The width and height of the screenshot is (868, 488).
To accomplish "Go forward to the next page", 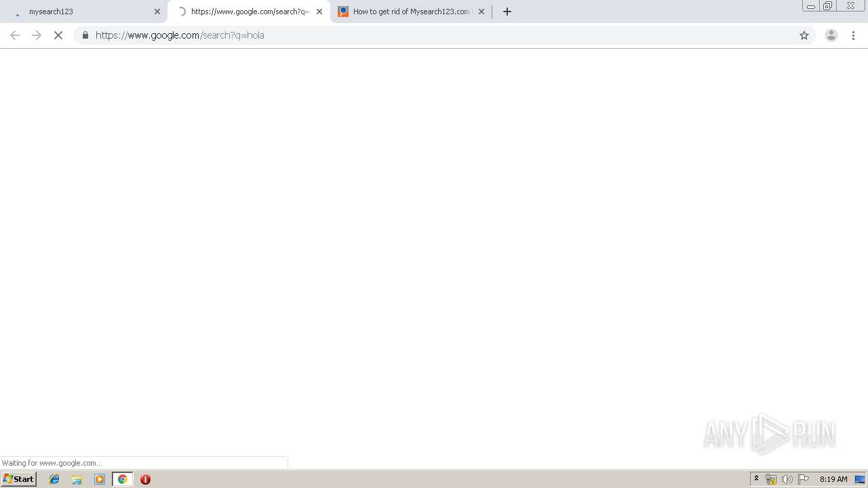I will click(x=37, y=35).
